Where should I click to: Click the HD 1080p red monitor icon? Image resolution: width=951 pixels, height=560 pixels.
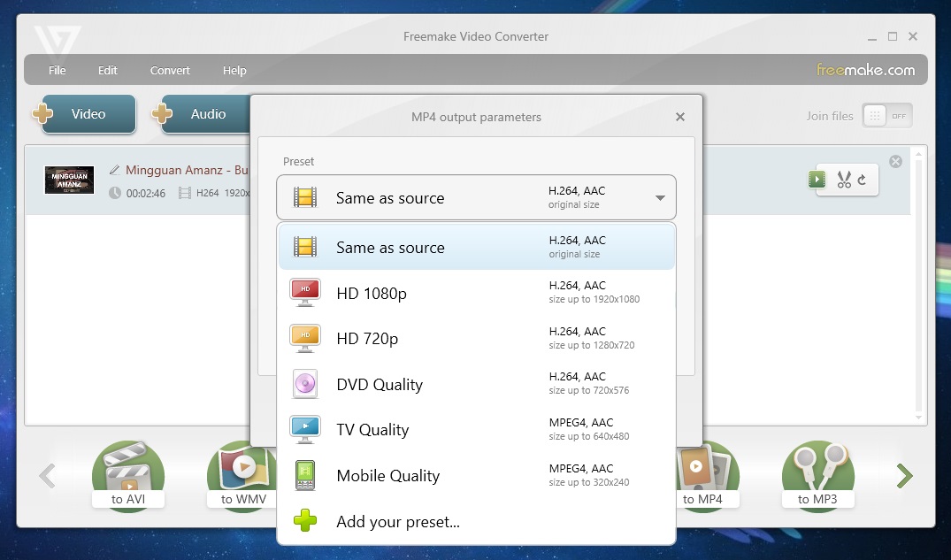coord(305,293)
